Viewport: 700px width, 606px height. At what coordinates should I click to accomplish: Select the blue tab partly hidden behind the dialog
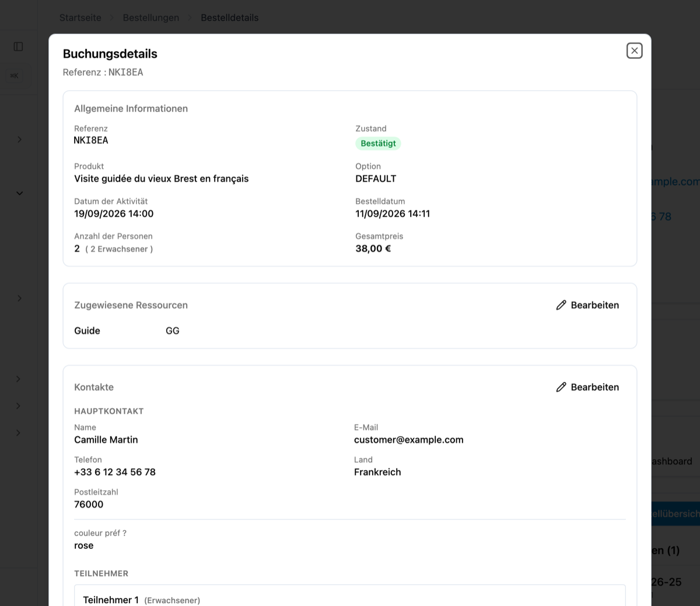click(675, 514)
